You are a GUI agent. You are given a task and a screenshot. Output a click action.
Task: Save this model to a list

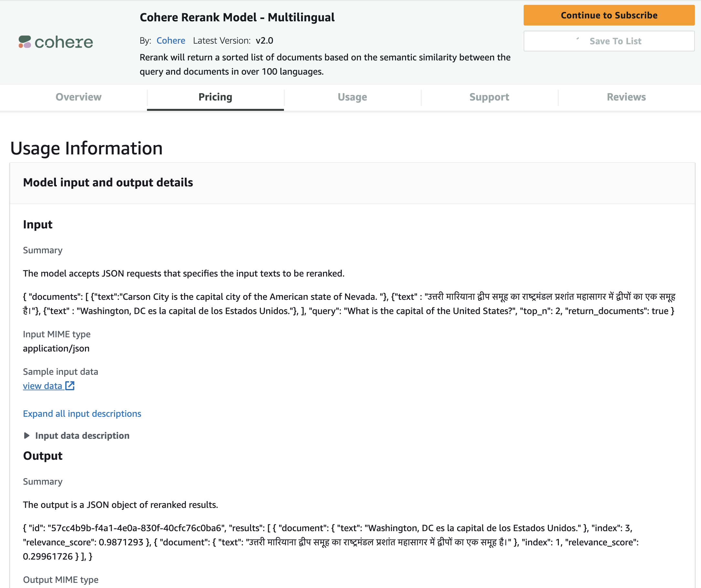pyautogui.click(x=609, y=41)
